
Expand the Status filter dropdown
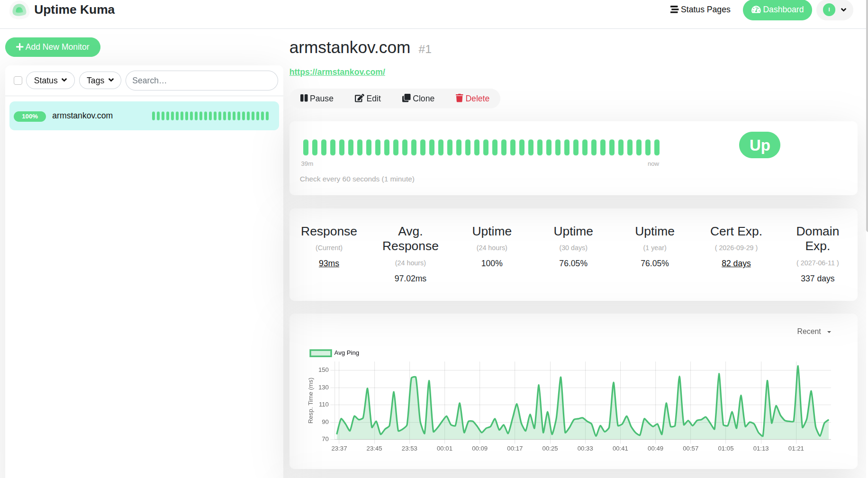pyautogui.click(x=50, y=81)
